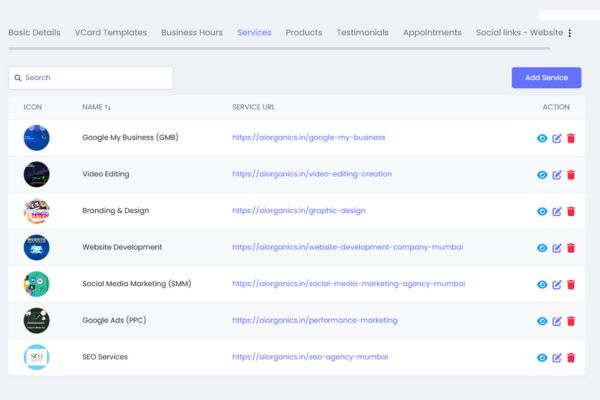Open the Social links - Website tab
The height and width of the screenshot is (400, 600).
519,33
